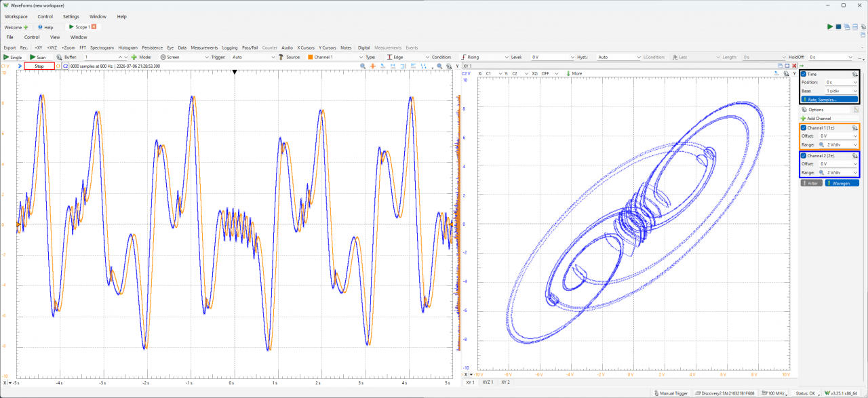Open the Trigger Auto dropdown
The image size is (868, 398).
pyautogui.click(x=254, y=57)
